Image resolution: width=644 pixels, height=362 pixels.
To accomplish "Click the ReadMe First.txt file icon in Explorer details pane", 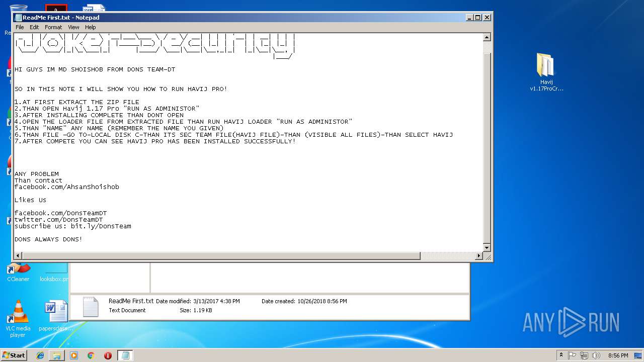I will [x=91, y=306].
